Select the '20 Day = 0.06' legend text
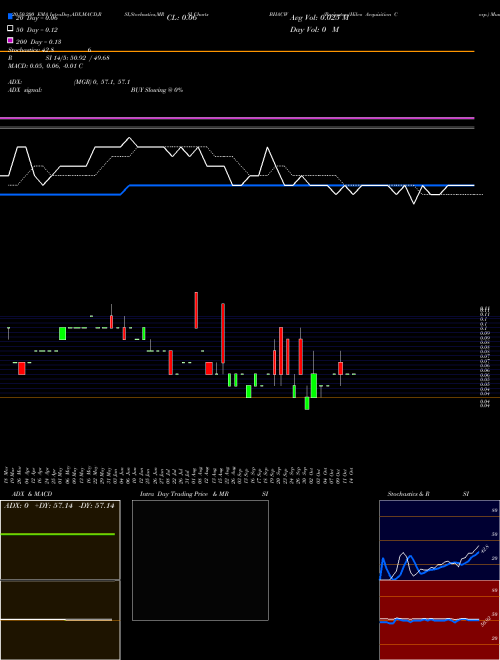The image size is (500, 660). tap(37, 18)
